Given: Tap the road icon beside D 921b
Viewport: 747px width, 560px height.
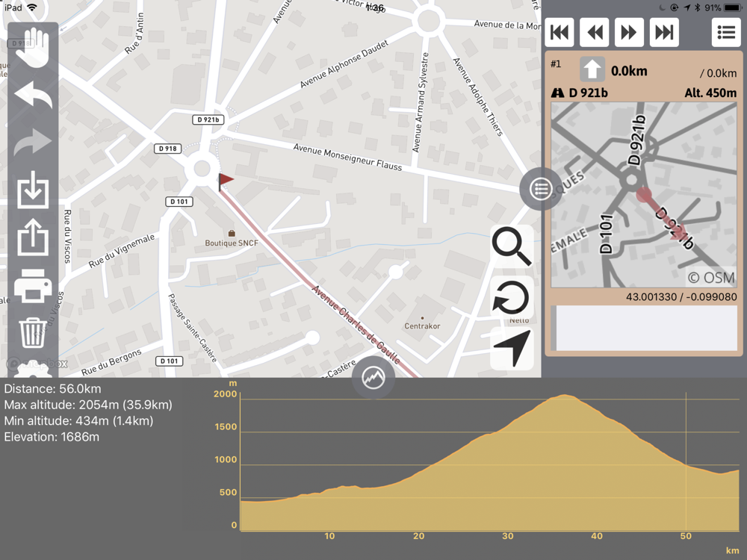Looking at the screenshot, I should click(x=557, y=93).
